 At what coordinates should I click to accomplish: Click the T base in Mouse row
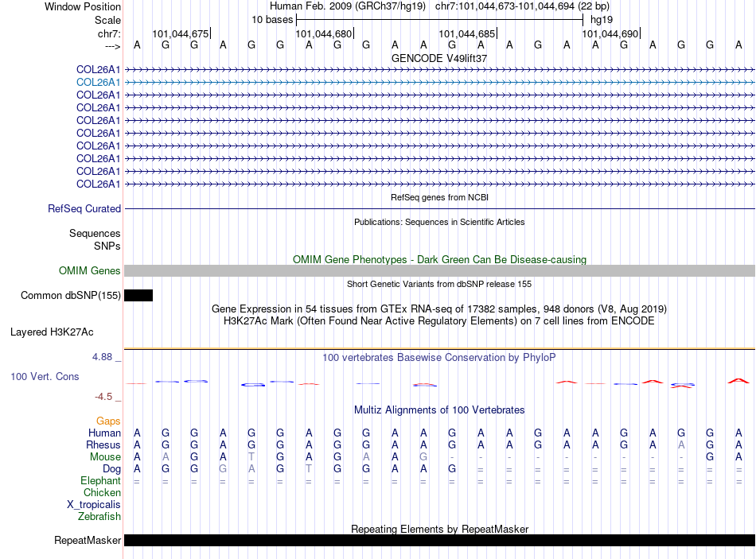[251, 457]
